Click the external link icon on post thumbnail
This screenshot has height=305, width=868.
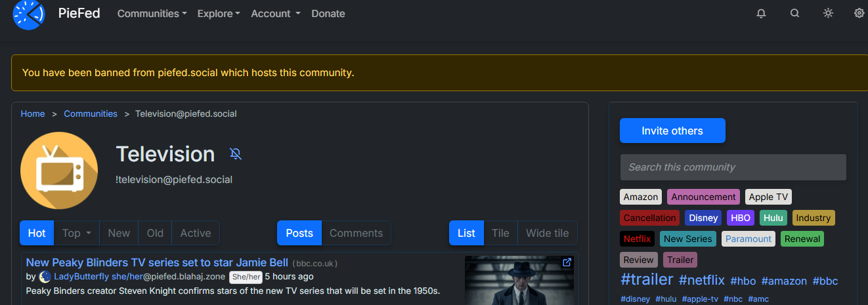pos(567,262)
